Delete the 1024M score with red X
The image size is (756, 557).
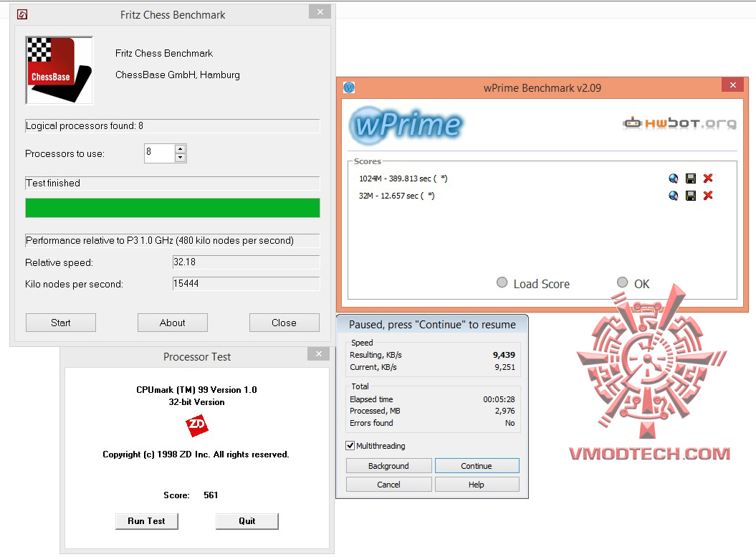coord(708,178)
